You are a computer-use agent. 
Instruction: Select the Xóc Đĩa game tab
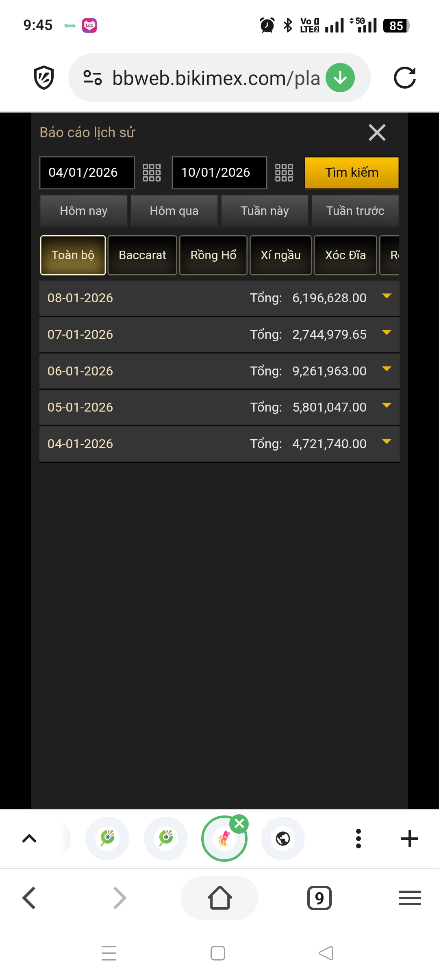tap(345, 255)
